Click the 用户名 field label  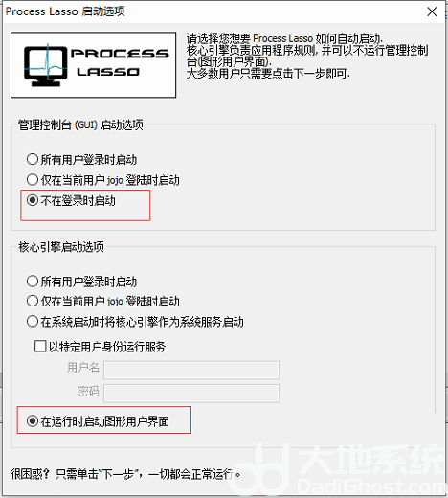click(x=83, y=368)
